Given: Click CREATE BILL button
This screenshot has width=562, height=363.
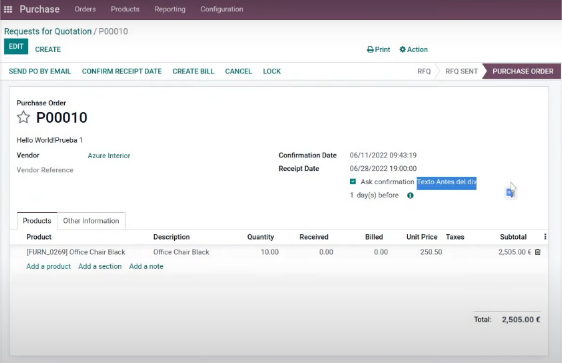Looking at the screenshot, I should (193, 71).
